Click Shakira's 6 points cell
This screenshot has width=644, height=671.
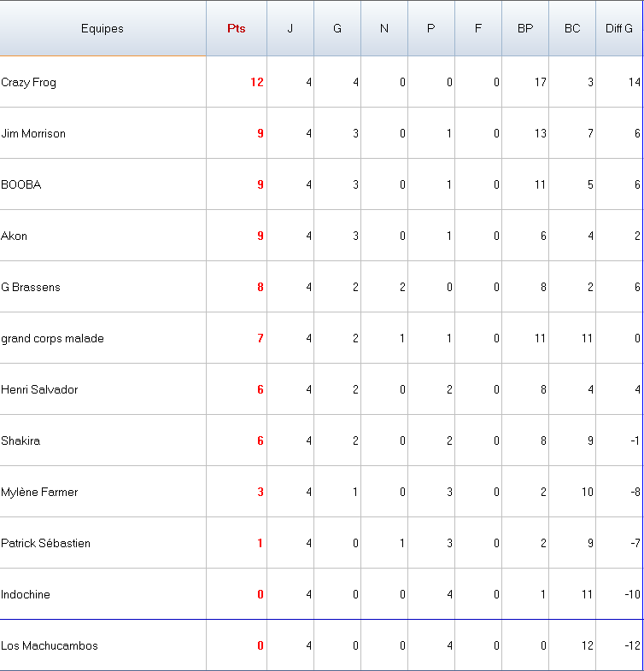(237, 441)
